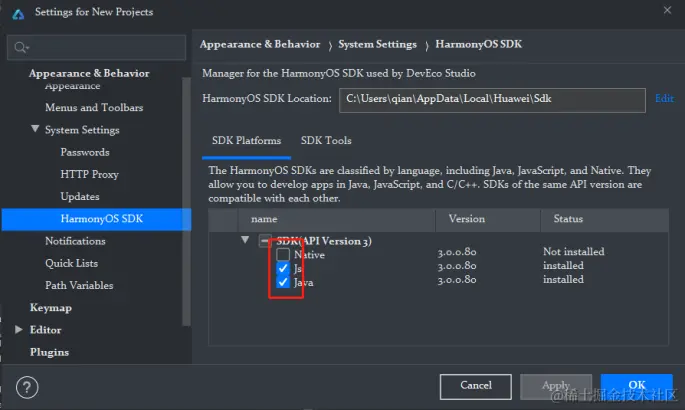Screen dimensions: 685x410
Task: Click the System Settings breadcrumb
Action: (377, 44)
